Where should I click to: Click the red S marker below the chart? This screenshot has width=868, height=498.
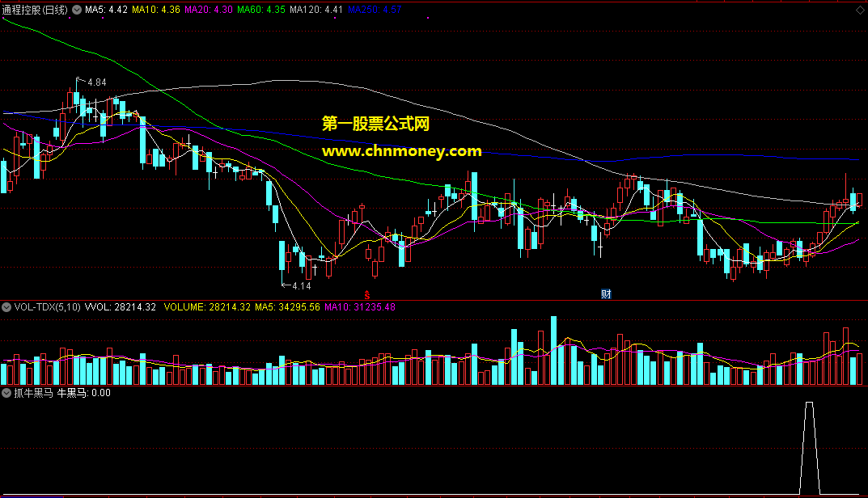(366, 295)
